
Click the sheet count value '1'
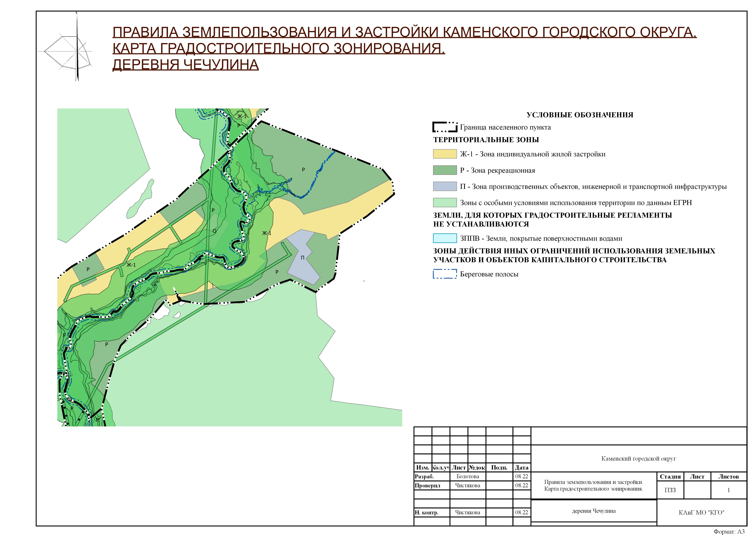[x=728, y=490]
